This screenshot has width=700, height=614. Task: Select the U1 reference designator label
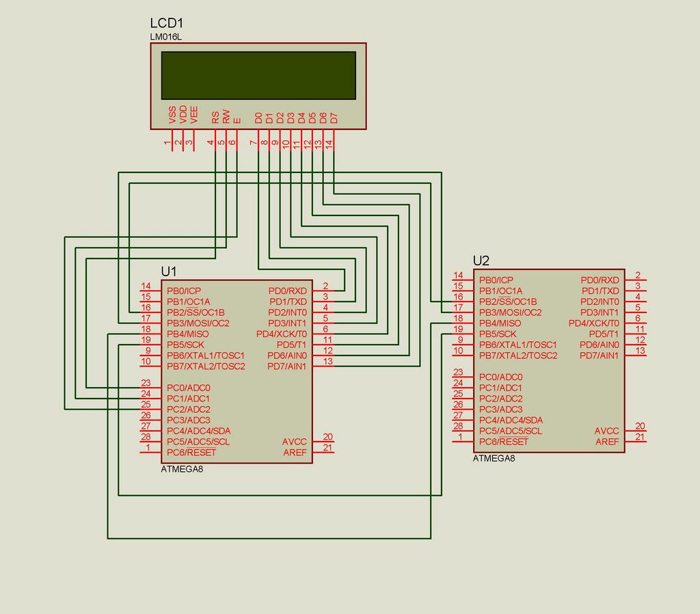(169, 271)
